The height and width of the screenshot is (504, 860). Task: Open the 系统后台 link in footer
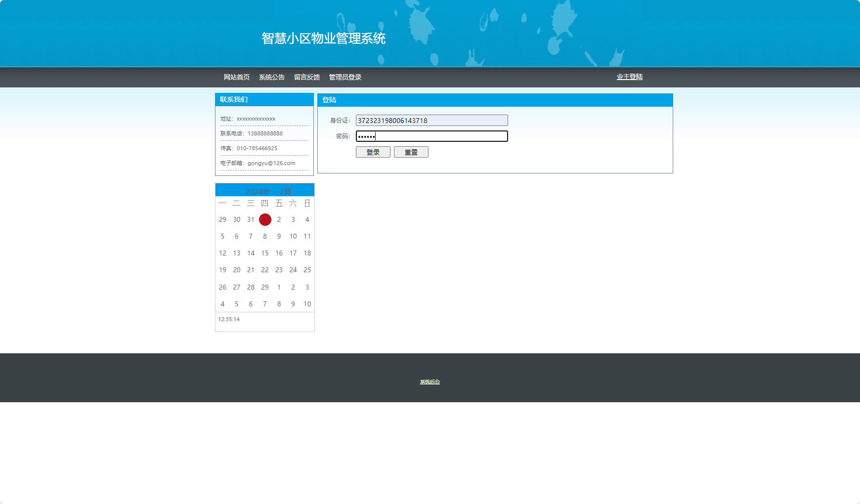[x=429, y=381]
